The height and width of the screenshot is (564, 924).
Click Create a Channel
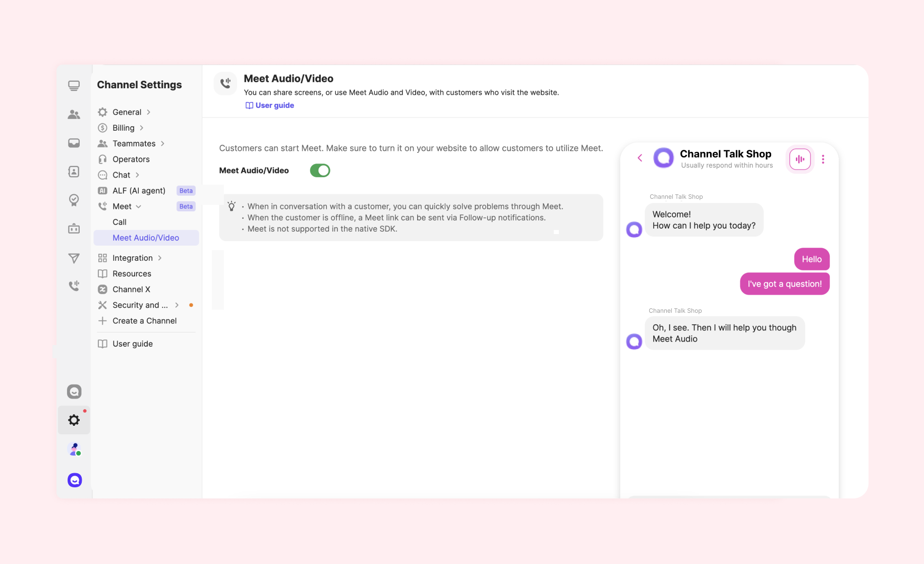pos(144,321)
